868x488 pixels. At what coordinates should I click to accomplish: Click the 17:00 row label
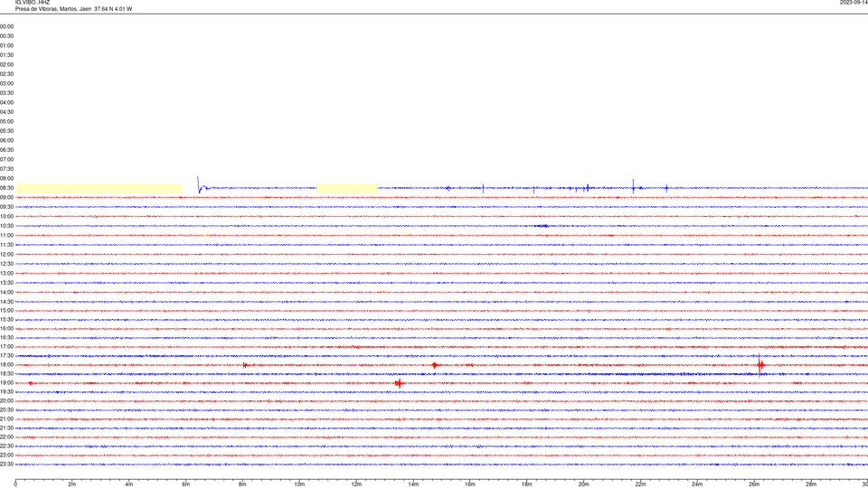click(6, 347)
